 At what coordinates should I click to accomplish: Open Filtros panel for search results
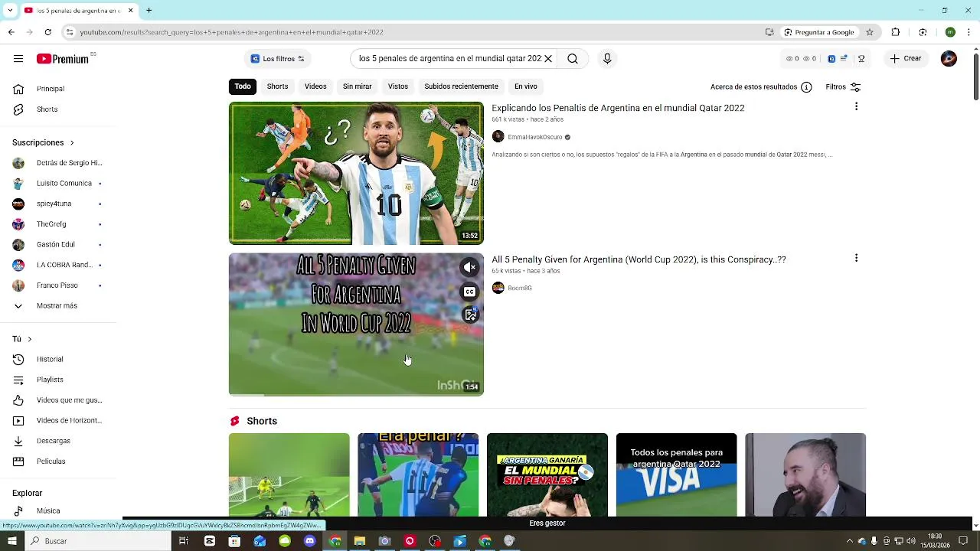click(843, 87)
